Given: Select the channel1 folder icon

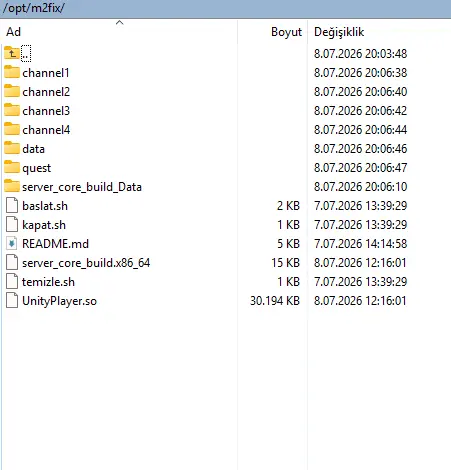Looking at the screenshot, I should (12, 72).
